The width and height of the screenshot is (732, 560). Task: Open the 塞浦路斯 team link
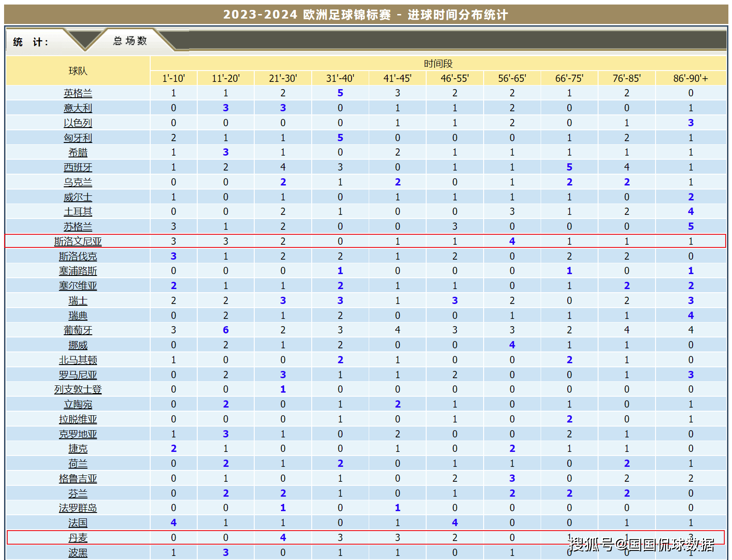[78, 271]
